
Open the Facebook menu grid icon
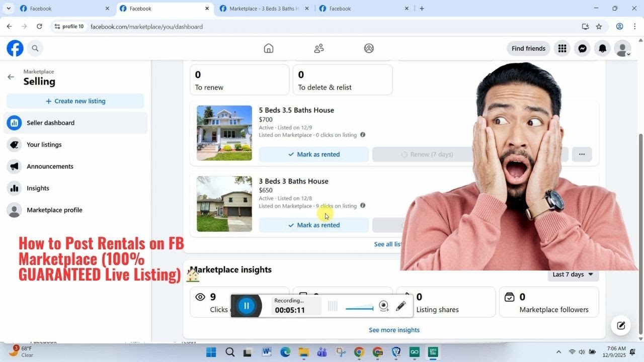tap(562, 48)
